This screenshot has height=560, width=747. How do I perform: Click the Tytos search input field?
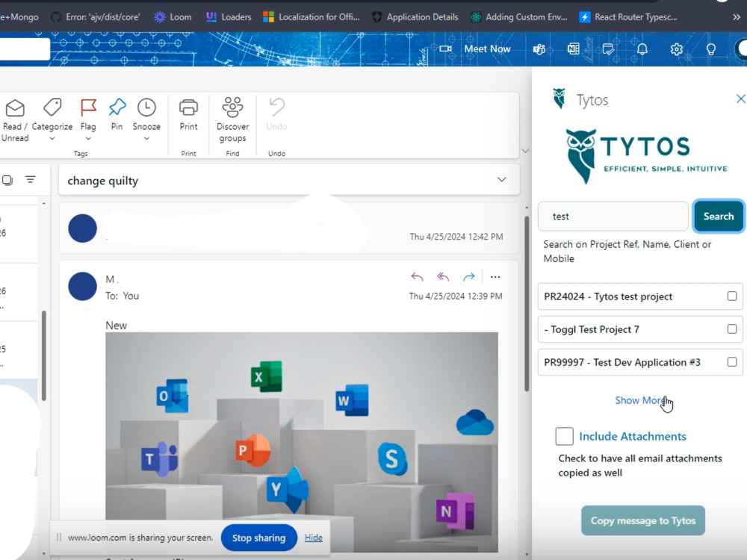click(613, 217)
